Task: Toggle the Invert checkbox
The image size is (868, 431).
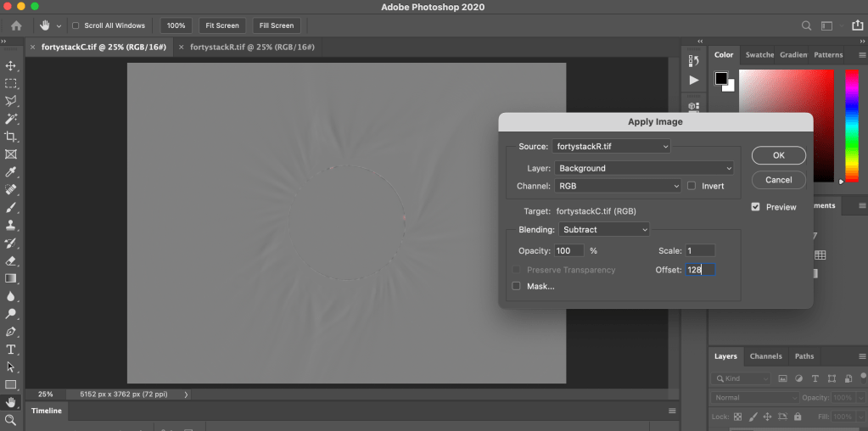Action: [x=692, y=186]
